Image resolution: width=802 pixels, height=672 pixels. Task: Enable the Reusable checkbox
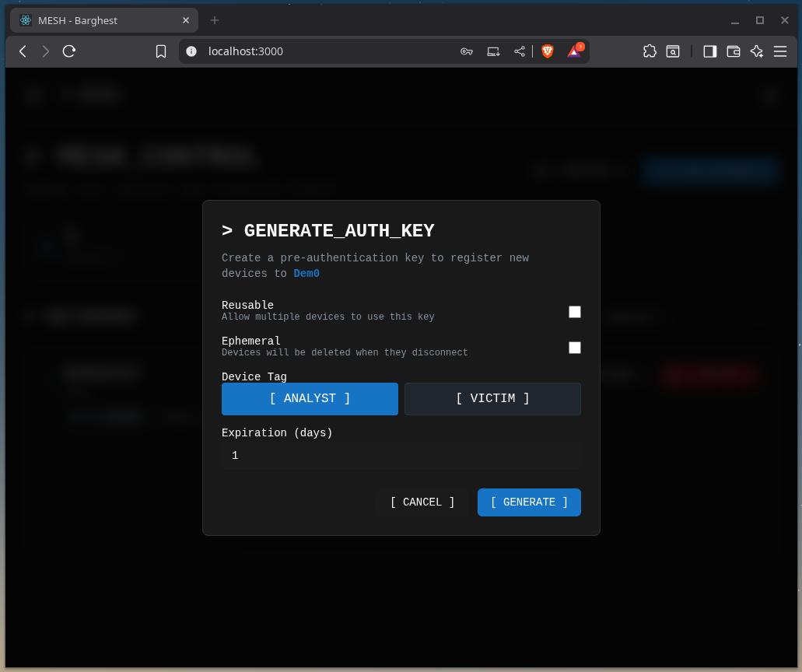pos(575,312)
